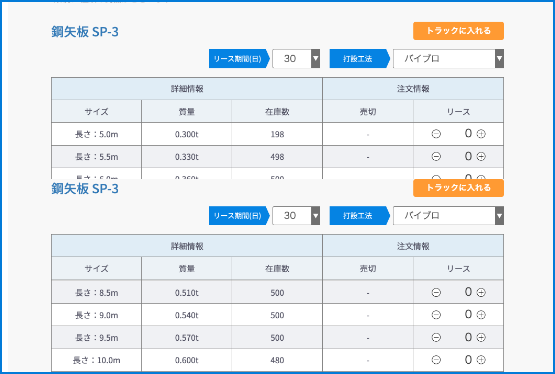Open リース期間 dropdown in the section listing 長さ:8.5m
Viewport: 555px width, 374px height.
tap(296, 215)
